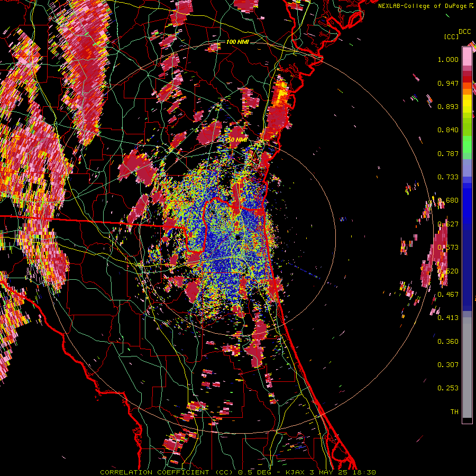Click the Correlation Coefficient KJAX caption text
The image size is (476, 476).
tap(238, 472)
